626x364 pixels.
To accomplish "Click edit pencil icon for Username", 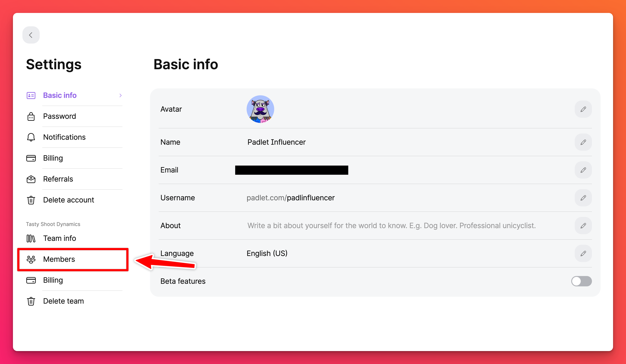I will [584, 198].
